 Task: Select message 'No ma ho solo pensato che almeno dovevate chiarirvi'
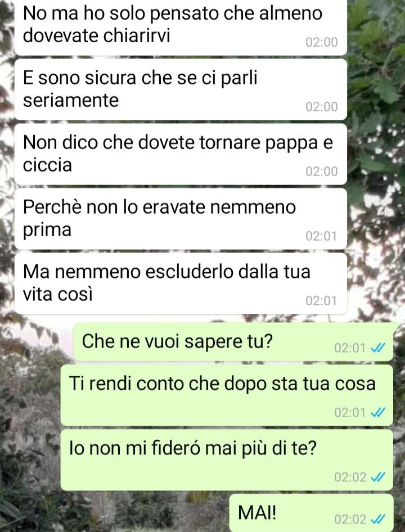(x=181, y=27)
